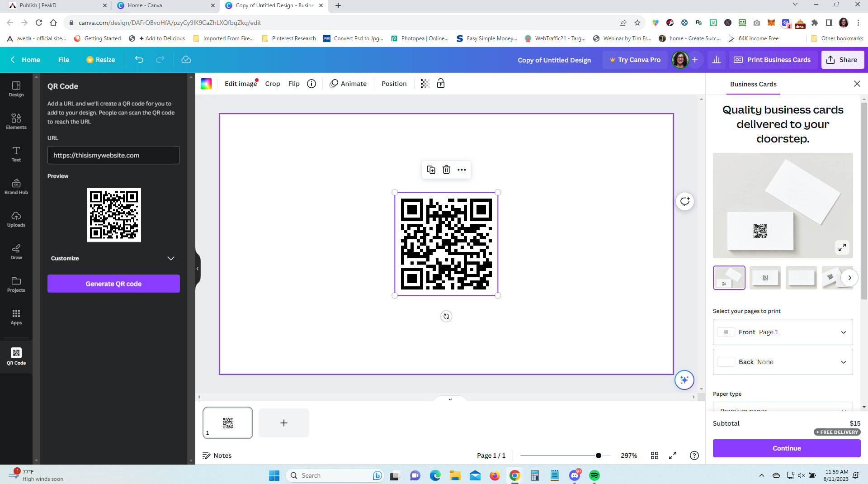868x484 pixels.
Task: Click the URL input field
Action: [x=113, y=155]
